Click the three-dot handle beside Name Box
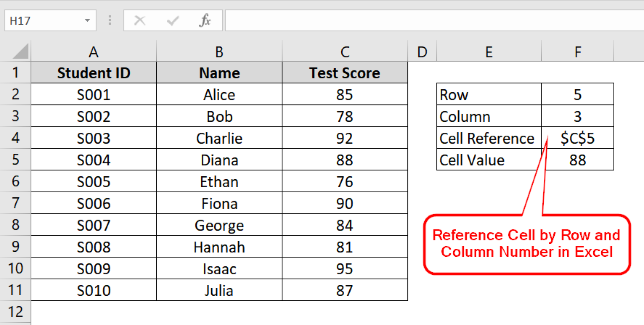 point(110,21)
